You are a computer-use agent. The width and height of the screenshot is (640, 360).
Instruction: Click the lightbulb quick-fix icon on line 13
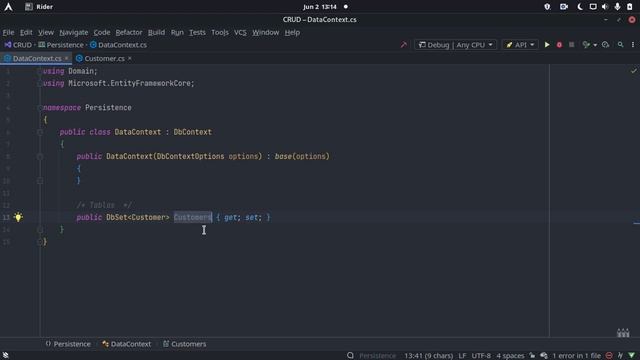(x=18, y=217)
